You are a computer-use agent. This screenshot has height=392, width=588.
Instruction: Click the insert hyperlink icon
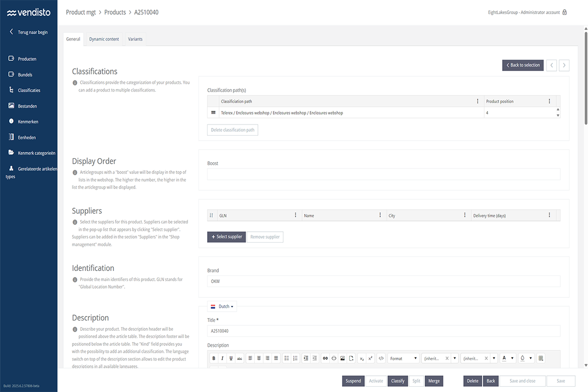[x=325, y=358]
